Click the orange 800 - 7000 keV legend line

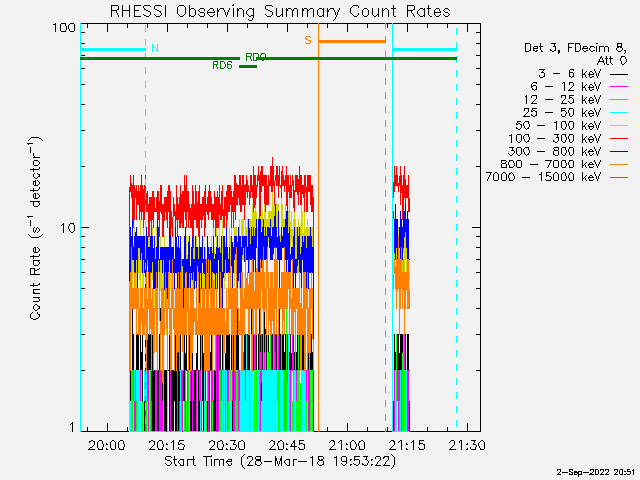pos(619,164)
